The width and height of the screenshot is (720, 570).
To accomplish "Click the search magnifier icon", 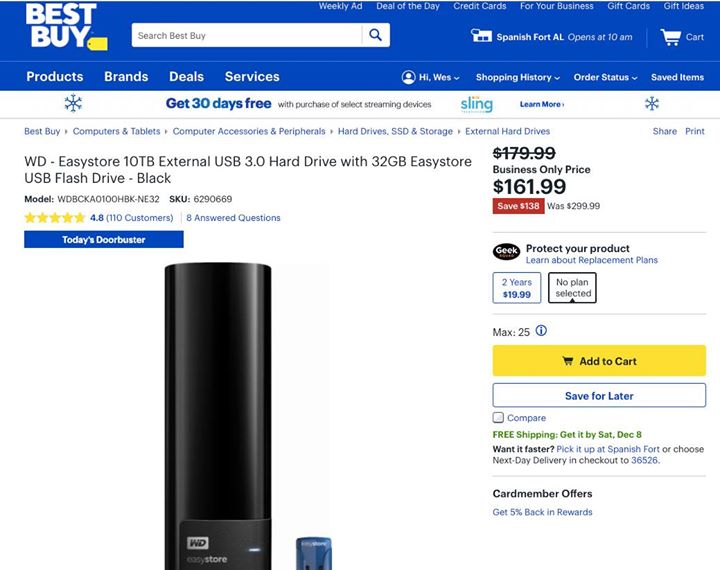I will point(376,36).
